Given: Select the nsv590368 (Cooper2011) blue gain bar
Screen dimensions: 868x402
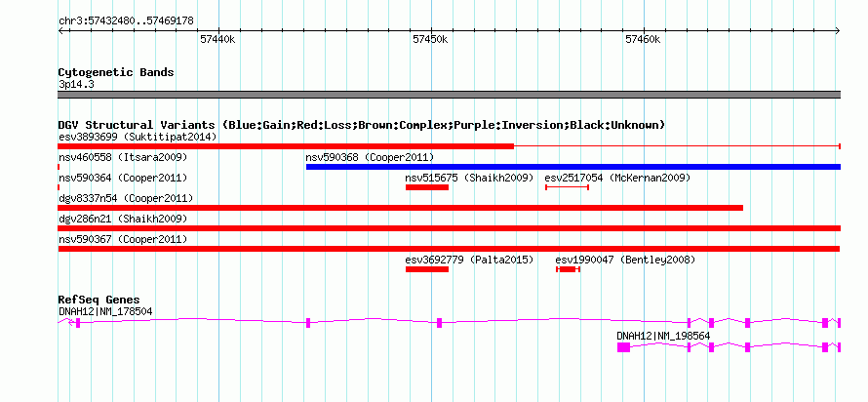Looking at the screenshot, I should [572, 167].
